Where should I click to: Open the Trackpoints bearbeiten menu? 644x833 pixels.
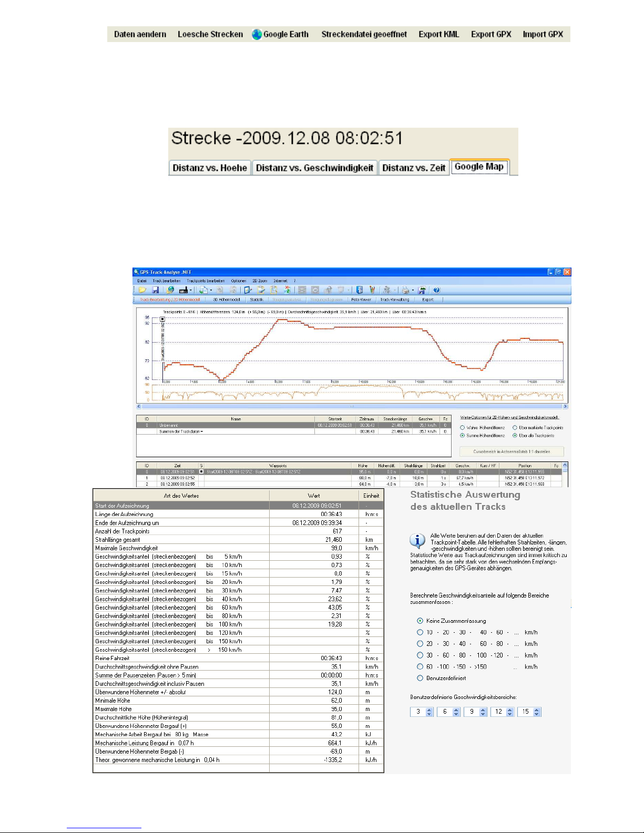(206, 281)
